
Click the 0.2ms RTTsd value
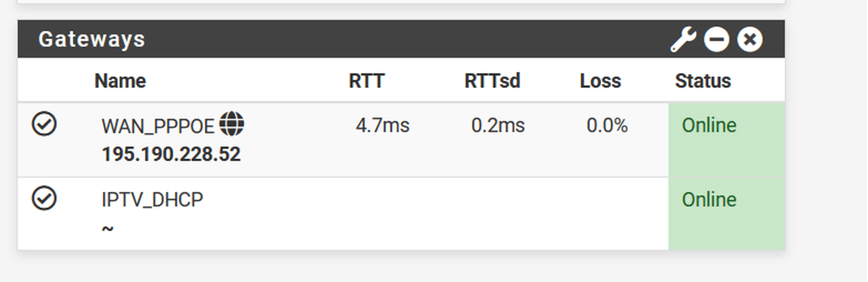click(498, 126)
